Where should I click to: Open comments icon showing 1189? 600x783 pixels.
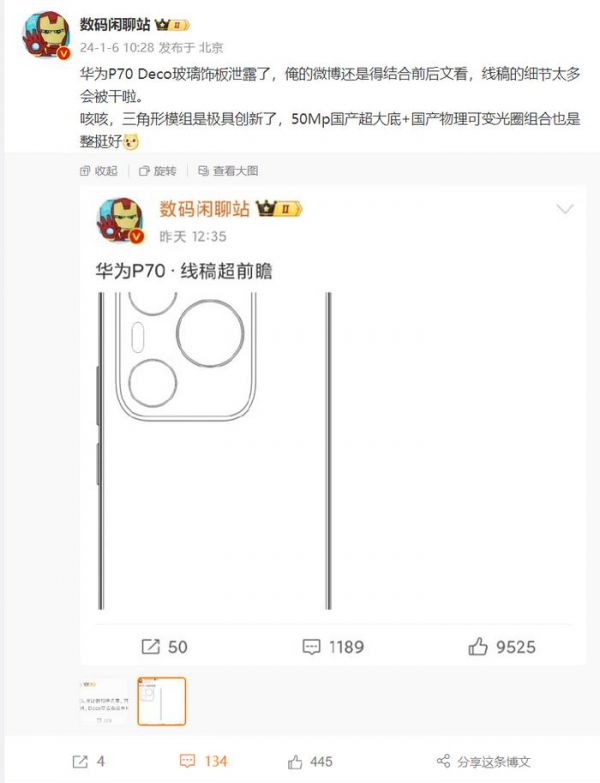click(x=311, y=647)
